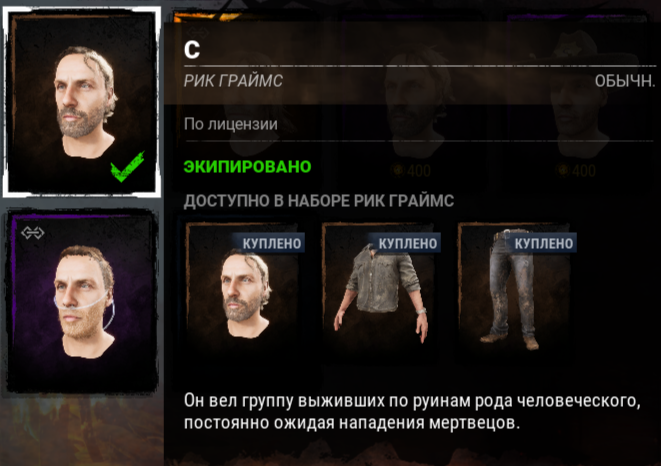Click the currency icon beside right 400 price
The height and width of the screenshot is (466, 661).
tap(563, 170)
